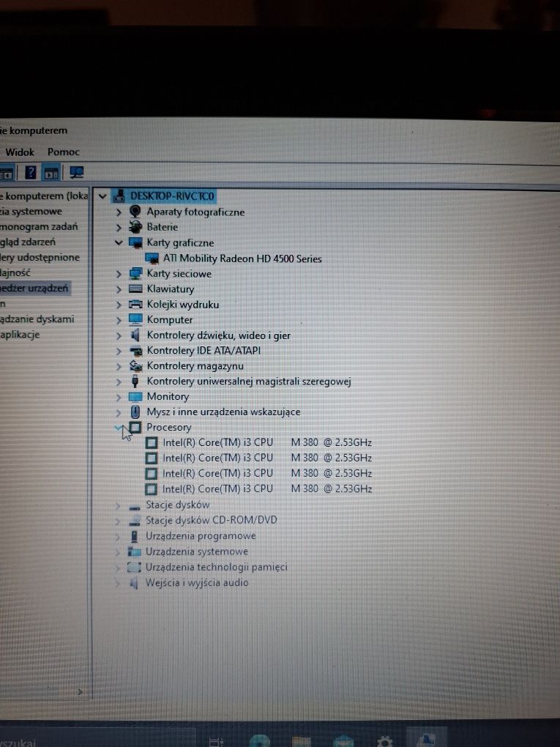Select the second Intel Core i3 CPU entry

coord(267,458)
